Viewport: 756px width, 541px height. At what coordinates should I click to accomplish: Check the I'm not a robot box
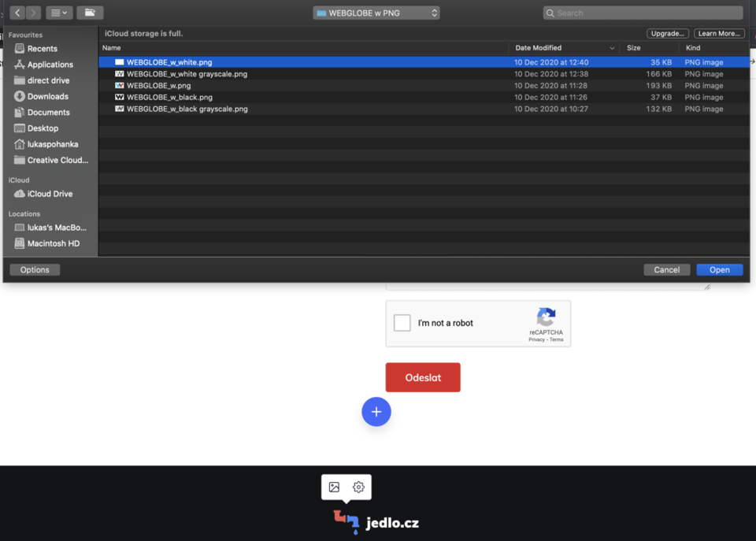point(402,323)
